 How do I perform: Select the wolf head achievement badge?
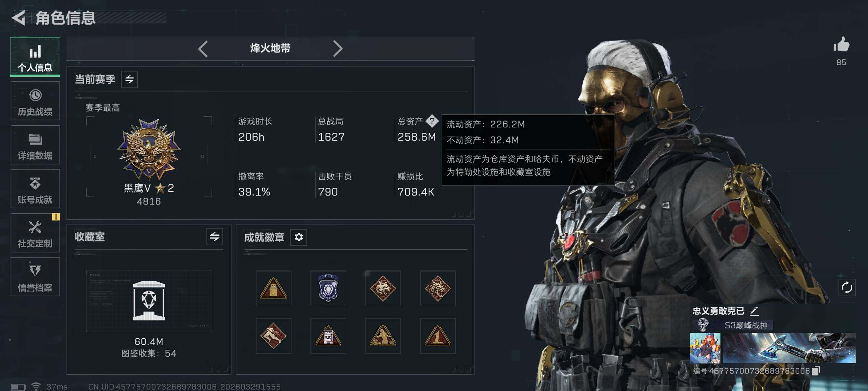click(x=383, y=288)
